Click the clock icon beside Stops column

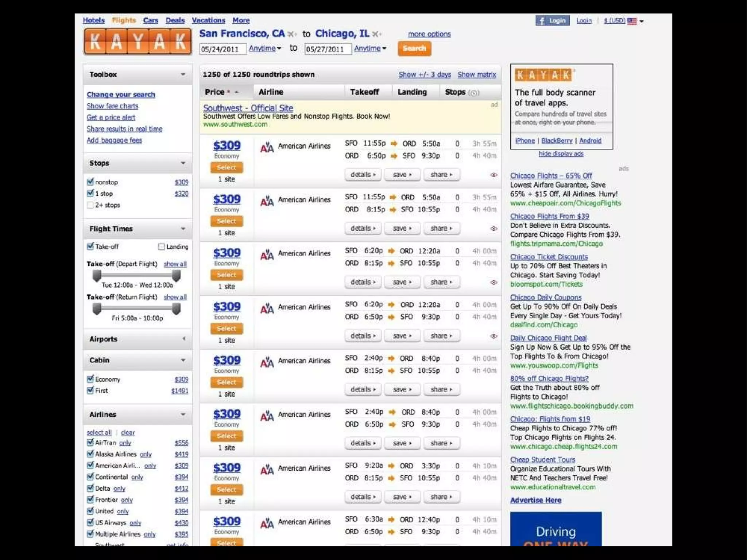pyautogui.click(x=473, y=93)
